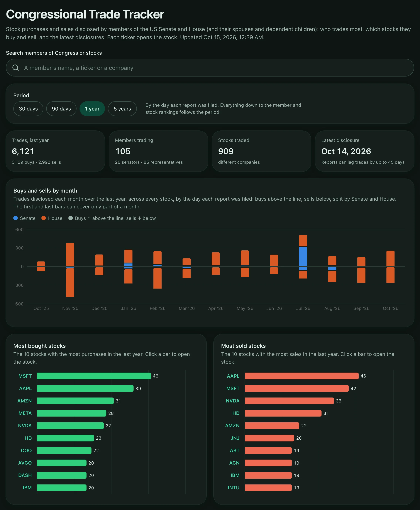Click the 'Buys and sells by month' heading
Screen dimensions: 420x510
(45, 191)
